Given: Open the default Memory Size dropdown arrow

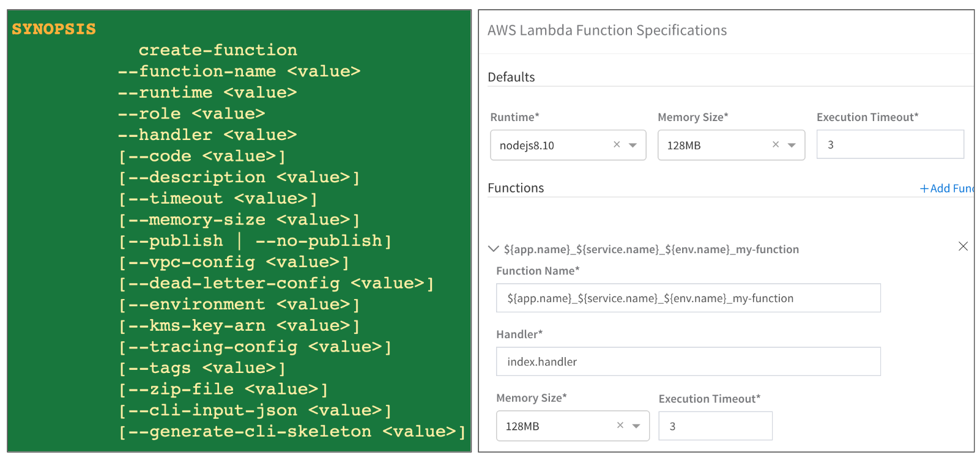Looking at the screenshot, I should [x=792, y=146].
